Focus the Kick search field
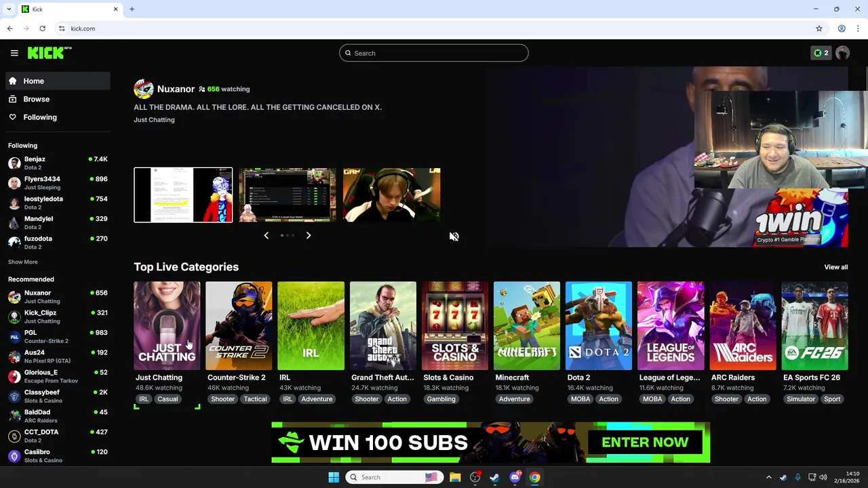868x488 pixels. coord(434,53)
